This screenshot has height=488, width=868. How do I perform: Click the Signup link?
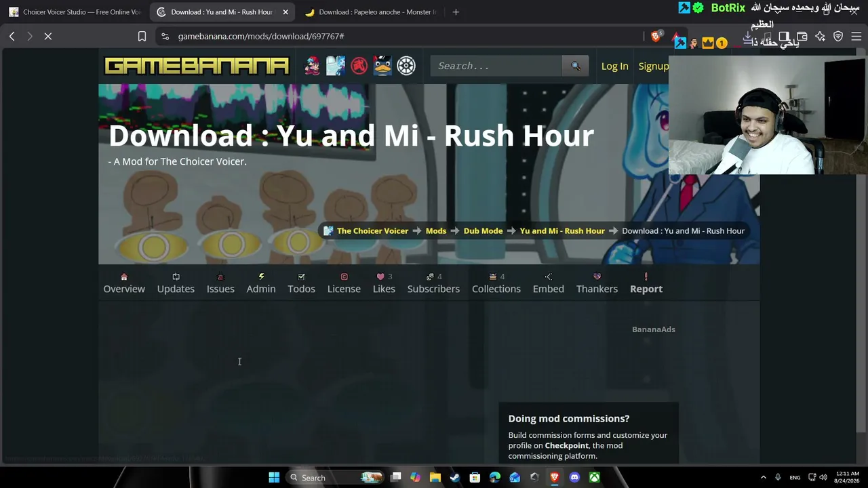[x=653, y=66]
